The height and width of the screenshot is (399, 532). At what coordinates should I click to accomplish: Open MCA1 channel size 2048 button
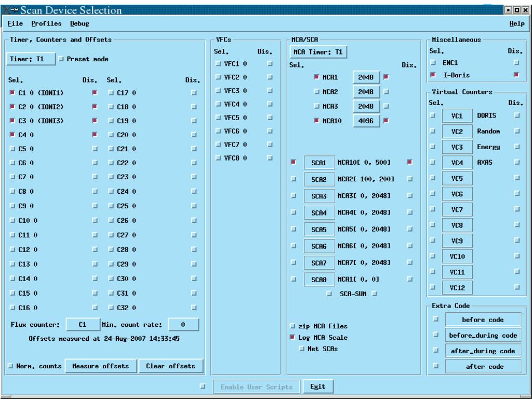point(366,77)
